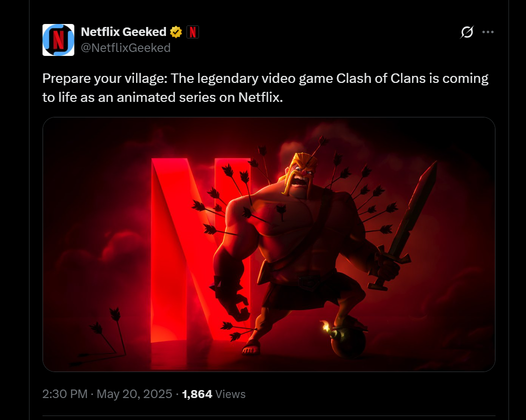Open the three-dot more options menu
Image resolution: width=526 pixels, height=420 pixels.
(x=488, y=32)
